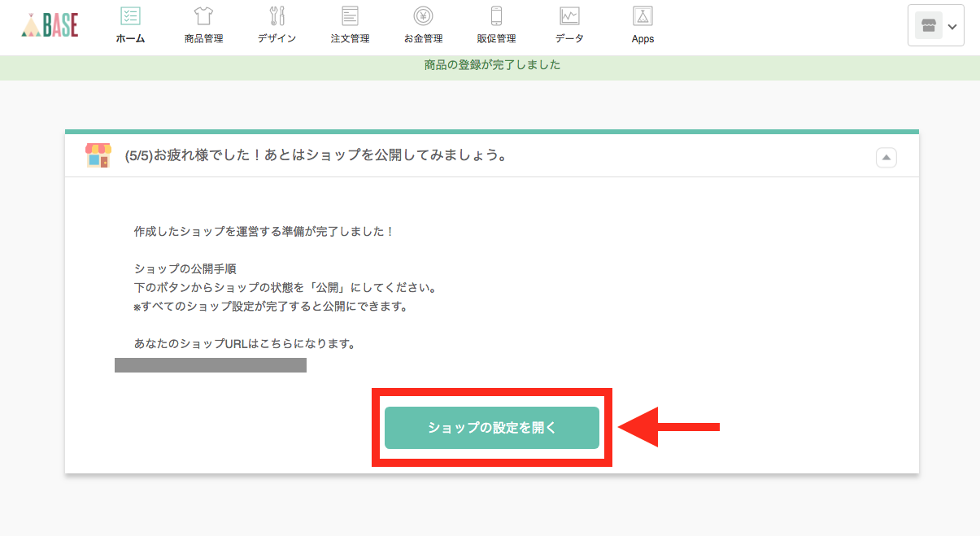This screenshot has width=980, height=536.
Task: Click the gray shop avatar at top right
Action: pos(928,26)
